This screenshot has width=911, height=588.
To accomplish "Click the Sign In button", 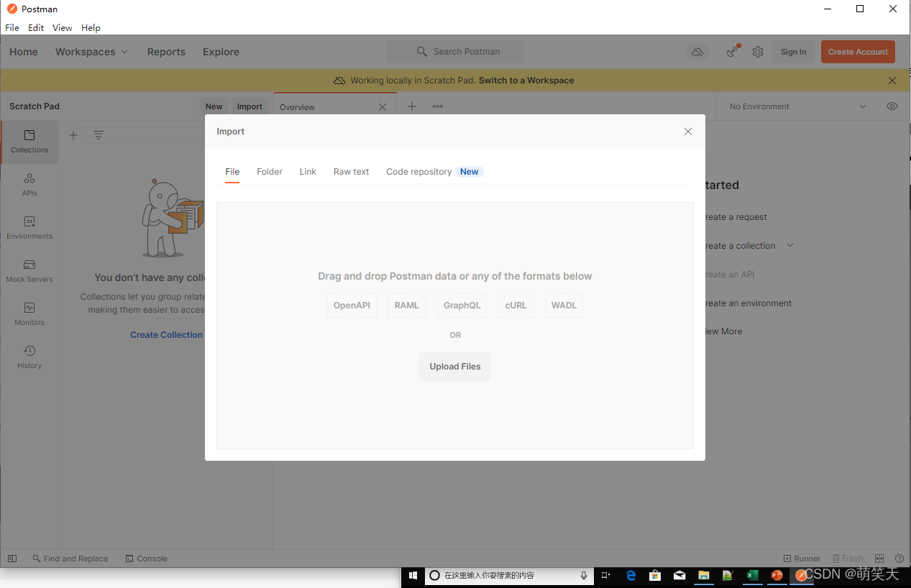I will click(793, 52).
